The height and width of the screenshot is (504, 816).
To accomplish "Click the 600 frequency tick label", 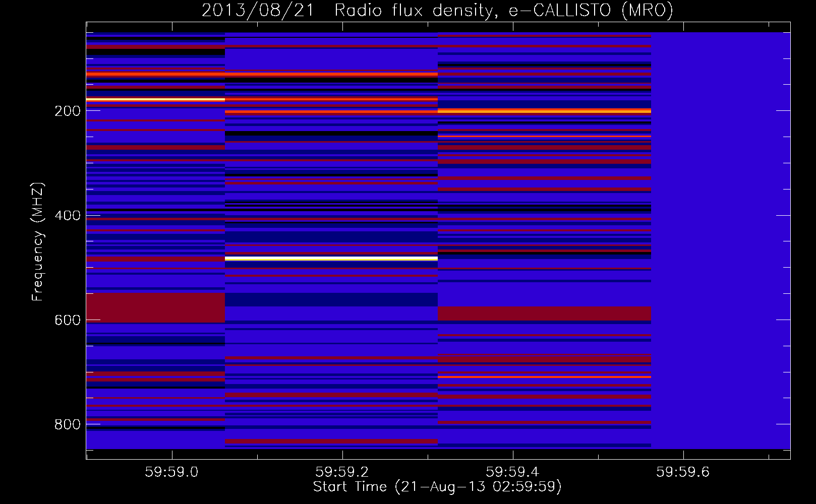I will tap(68, 321).
